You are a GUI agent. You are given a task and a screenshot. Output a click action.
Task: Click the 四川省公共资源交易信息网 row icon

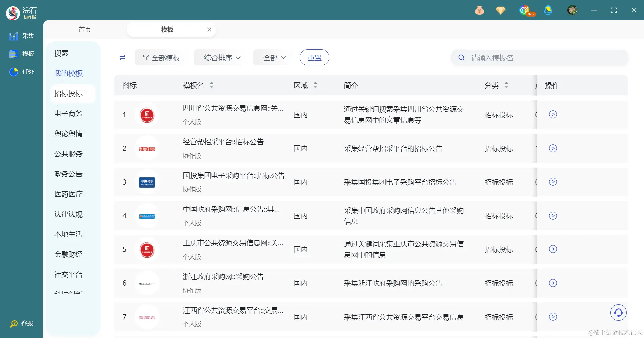tap(147, 115)
